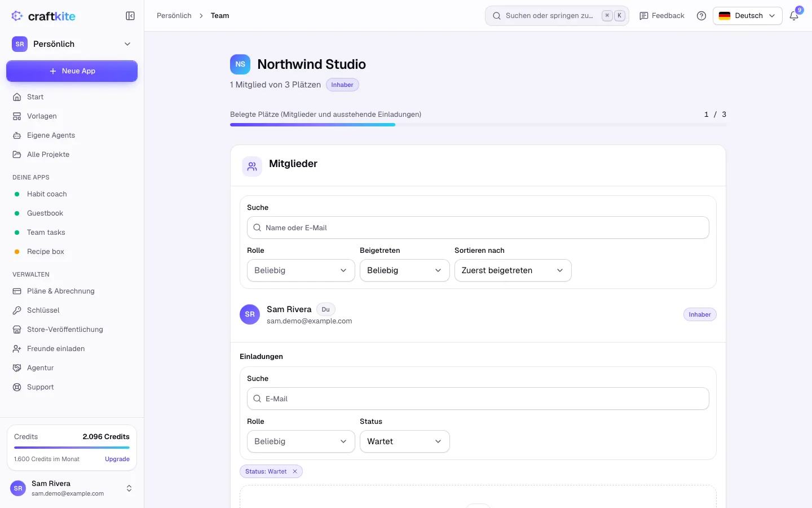Image resolution: width=812 pixels, height=508 pixels.
Task: Open the Deutsch language dropdown
Action: point(747,16)
